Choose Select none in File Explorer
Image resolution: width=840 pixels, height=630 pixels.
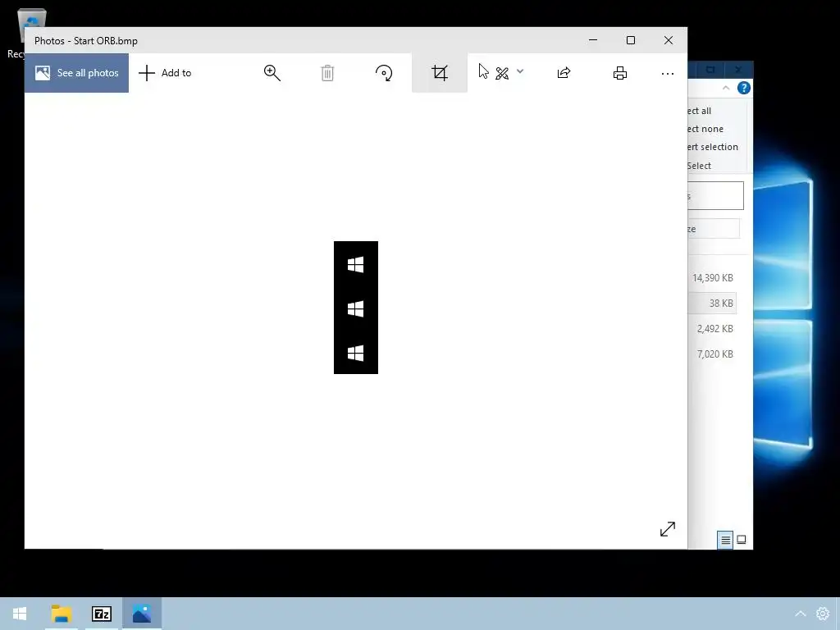(705, 129)
